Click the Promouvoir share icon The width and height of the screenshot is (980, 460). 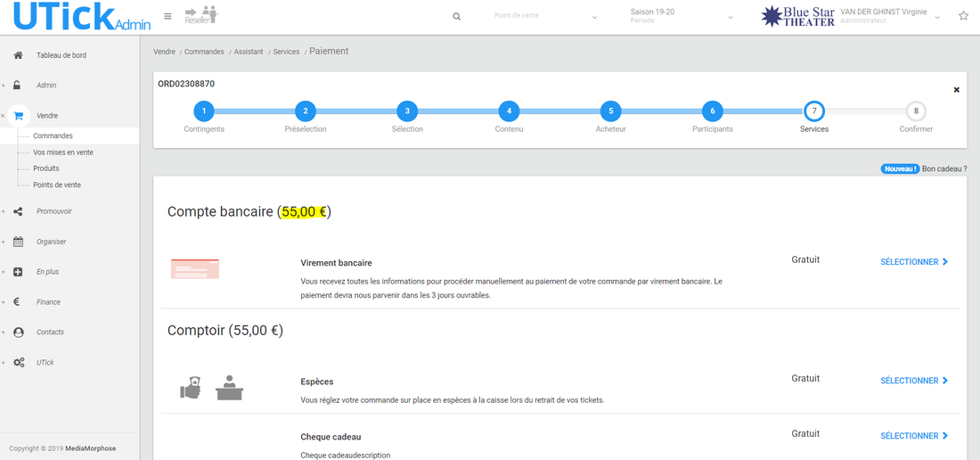click(18, 211)
